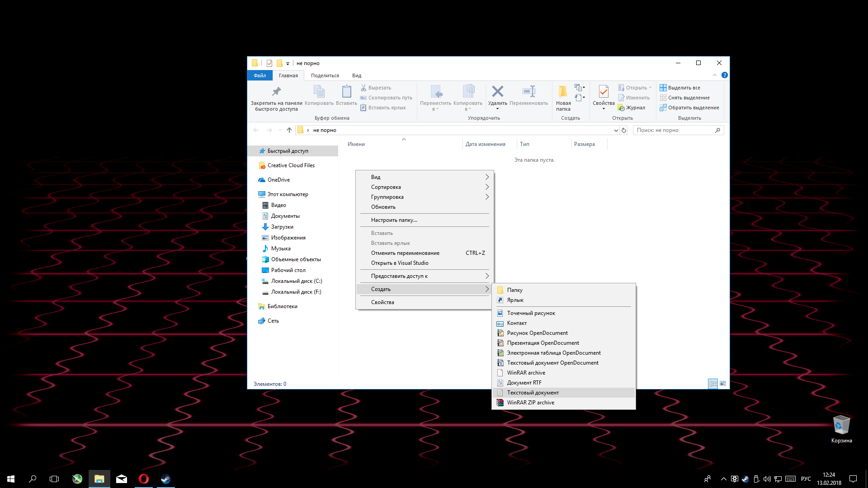Click the Copy icon in the Clipboard group
This screenshot has width=868, height=488.
pyautogui.click(x=319, y=92)
